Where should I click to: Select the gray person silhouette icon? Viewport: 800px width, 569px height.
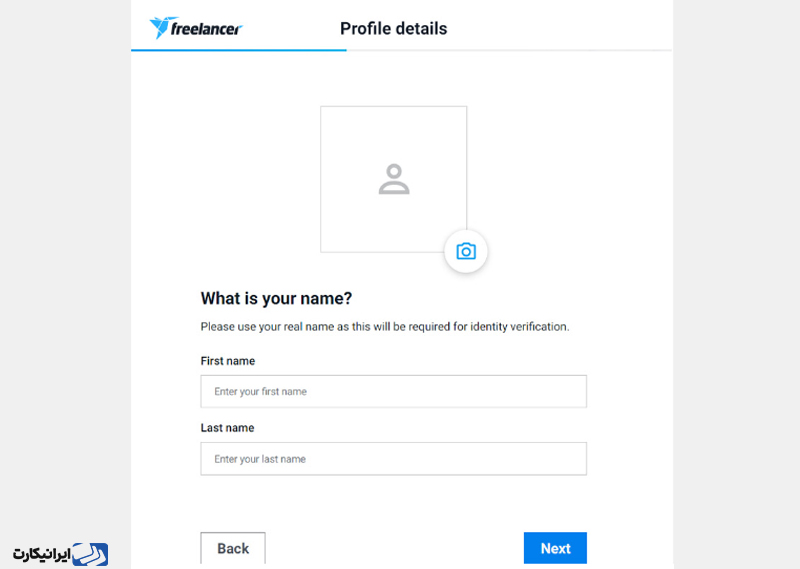pyautogui.click(x=394, y=179)
